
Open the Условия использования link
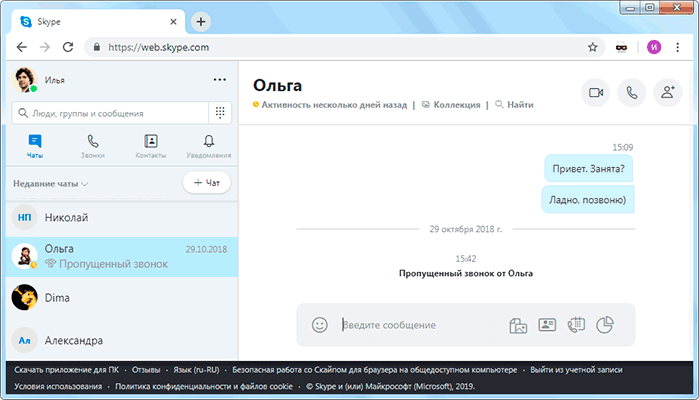[58, 386]
